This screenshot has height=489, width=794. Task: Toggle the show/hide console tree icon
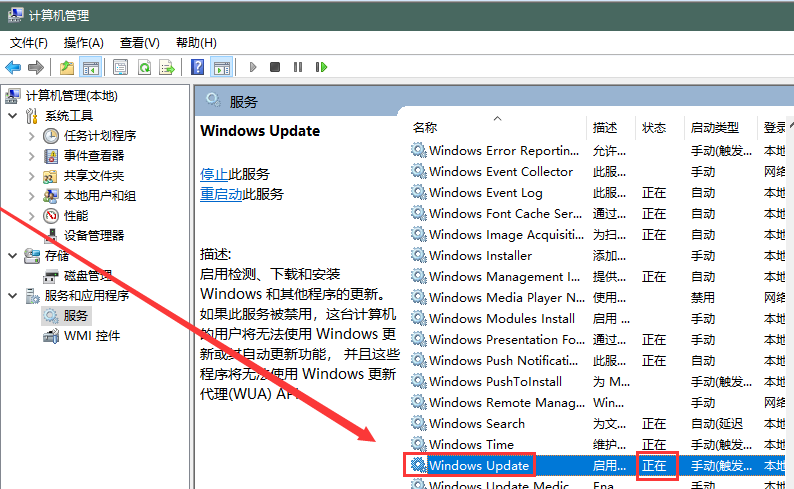90,67
